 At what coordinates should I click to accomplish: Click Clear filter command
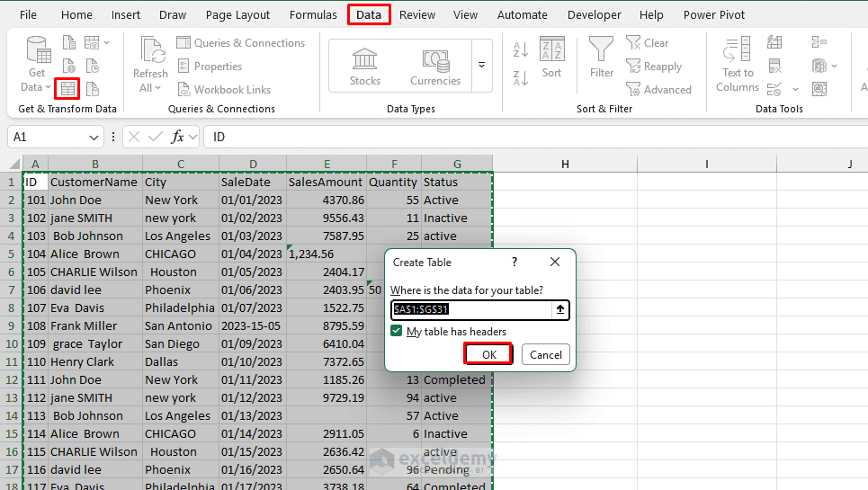click(x=647, y=42)
